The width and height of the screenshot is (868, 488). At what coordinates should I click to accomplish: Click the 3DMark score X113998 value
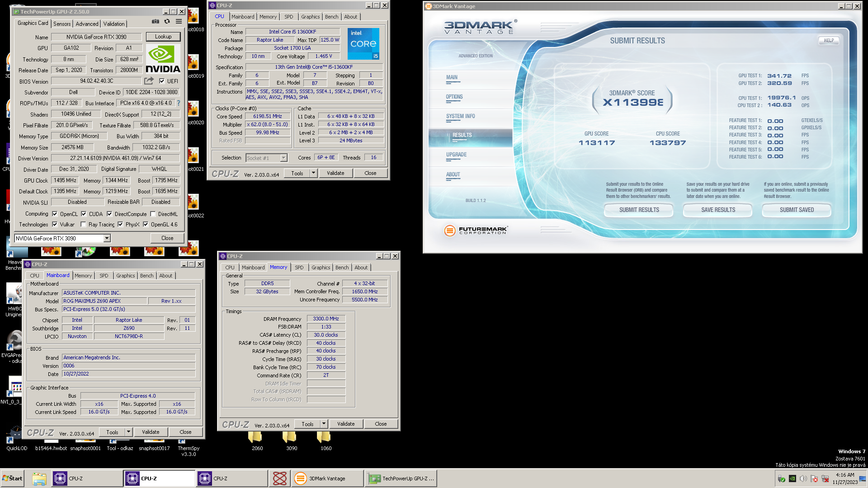[633, 103]
